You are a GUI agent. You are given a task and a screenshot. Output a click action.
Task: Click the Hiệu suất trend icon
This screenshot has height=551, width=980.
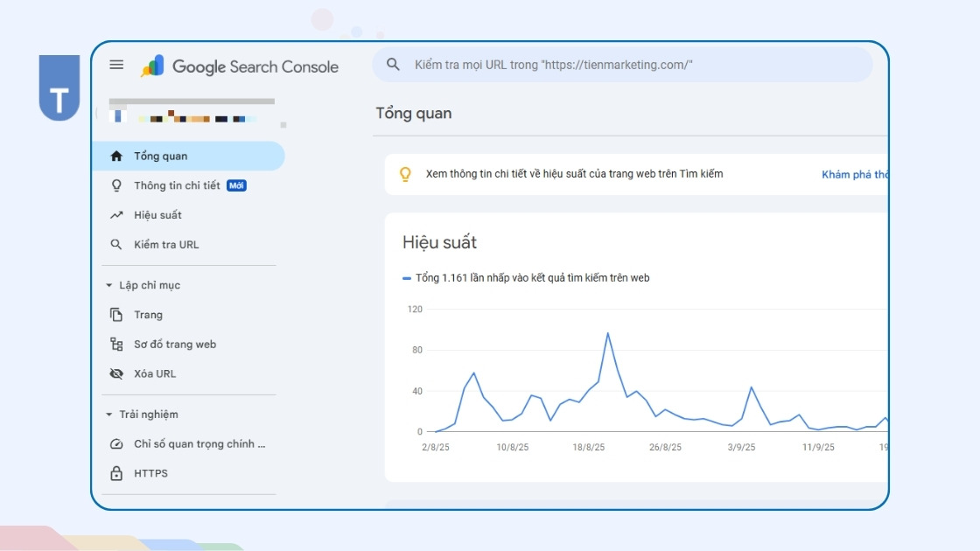pyautogui.click(x=116, y=215)
